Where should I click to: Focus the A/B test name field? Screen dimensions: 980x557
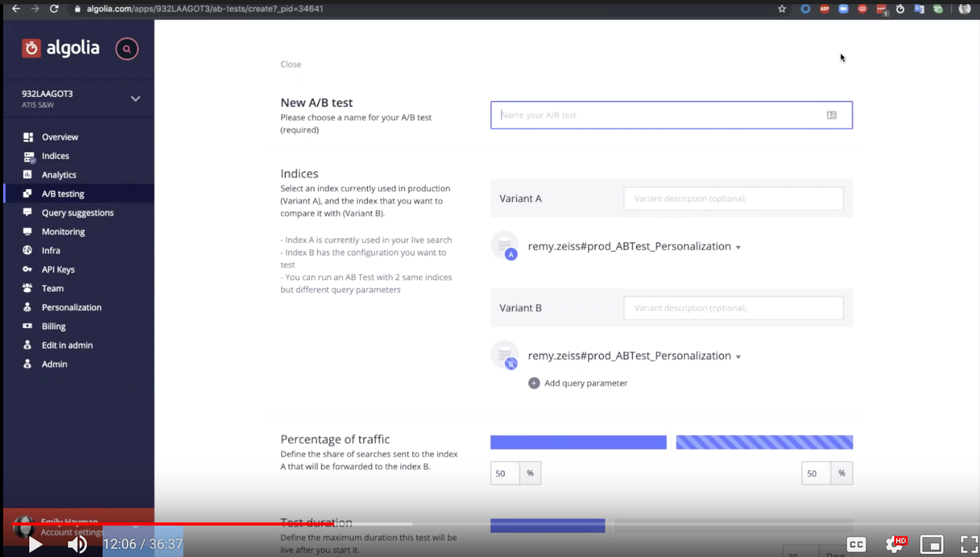(x=671, y=115)
